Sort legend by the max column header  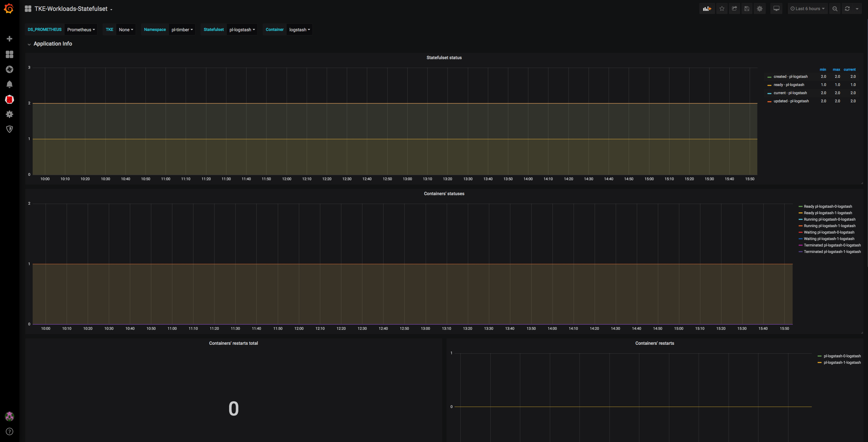pyautogui.click(x=836, y=70)
